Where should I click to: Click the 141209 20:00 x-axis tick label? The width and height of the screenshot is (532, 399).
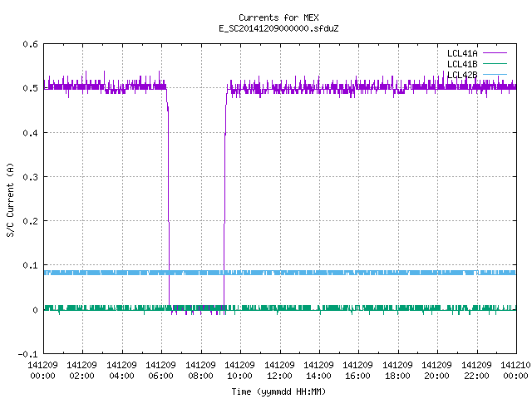(436, 370)
